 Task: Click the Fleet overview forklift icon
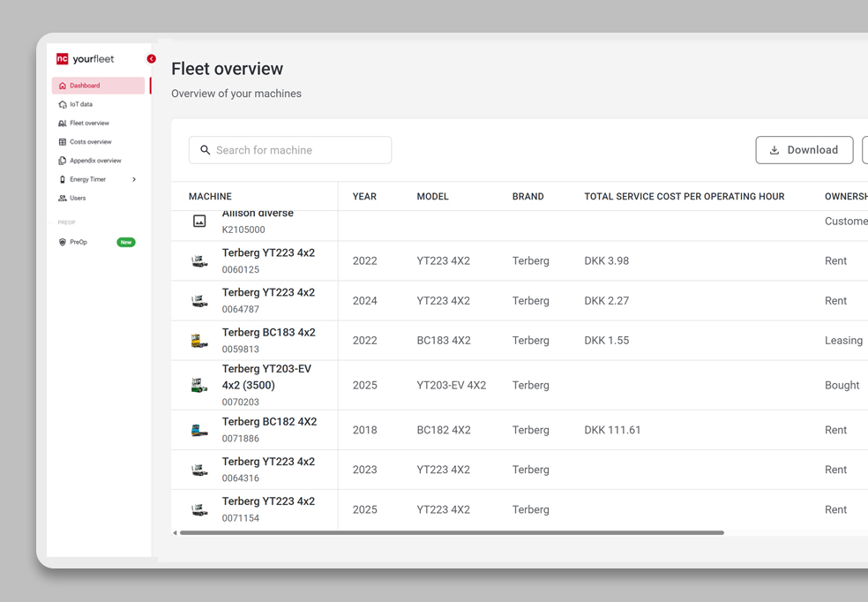point(63,123)
